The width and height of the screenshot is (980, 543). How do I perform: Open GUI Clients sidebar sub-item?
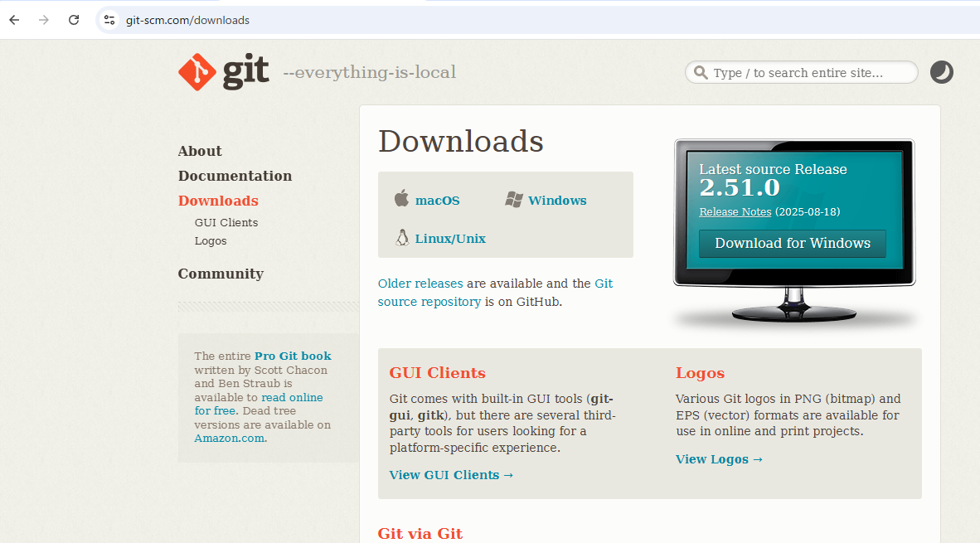point(226,222)
